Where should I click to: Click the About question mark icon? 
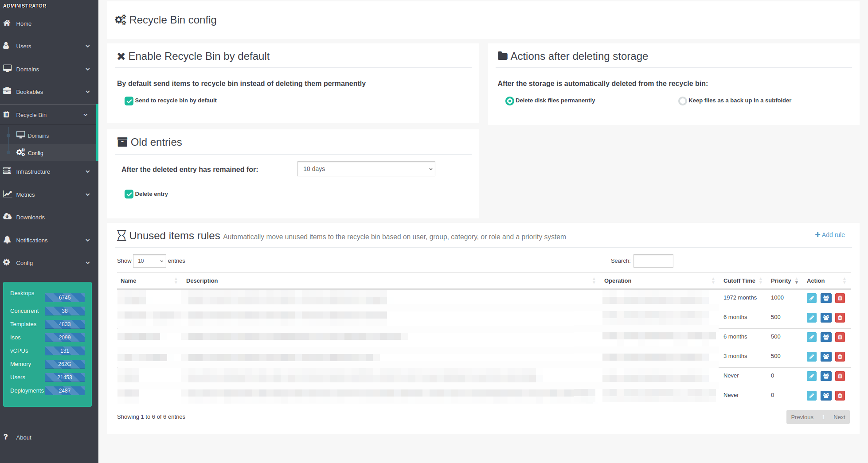point(6,437)
